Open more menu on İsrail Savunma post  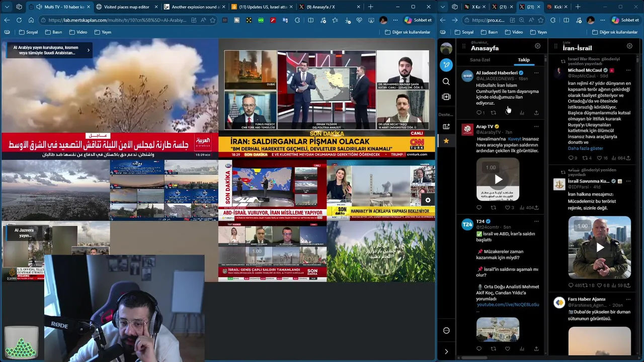coord(628,181)
